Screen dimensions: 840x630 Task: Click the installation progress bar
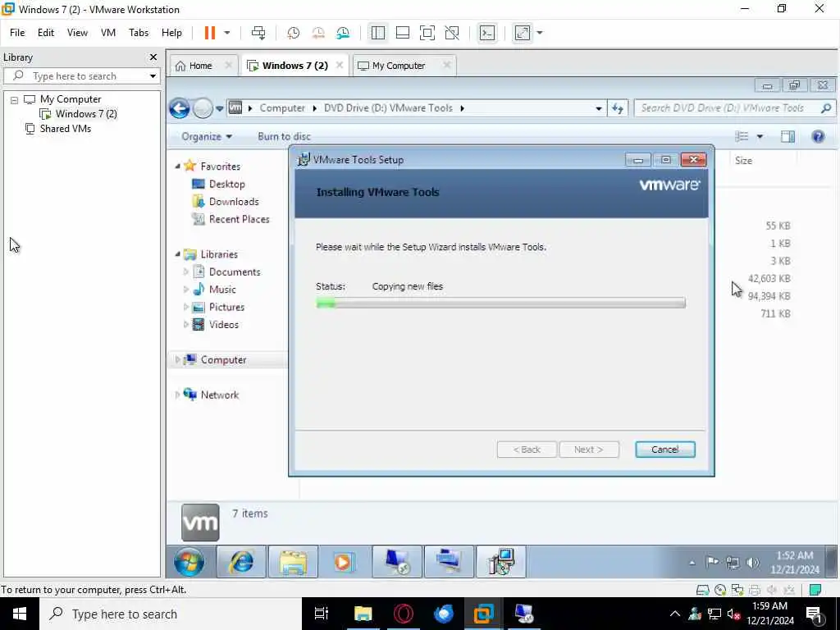coord(500,304)
